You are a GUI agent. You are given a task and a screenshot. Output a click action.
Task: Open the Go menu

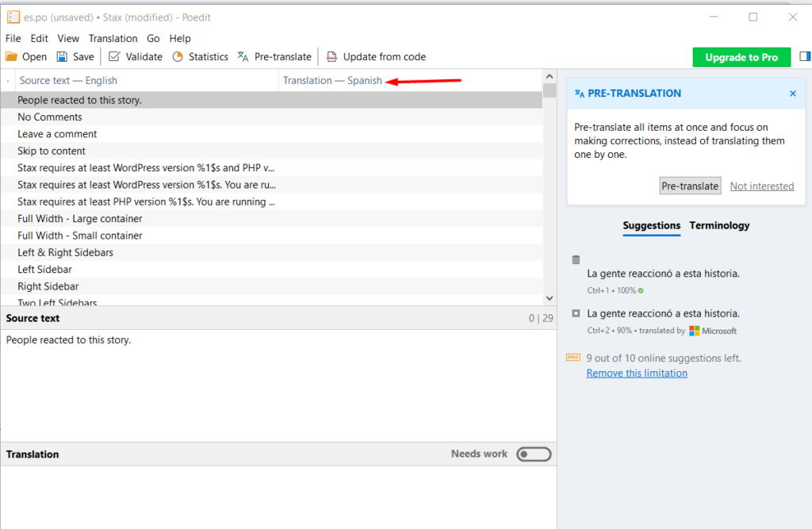point(153,38)
